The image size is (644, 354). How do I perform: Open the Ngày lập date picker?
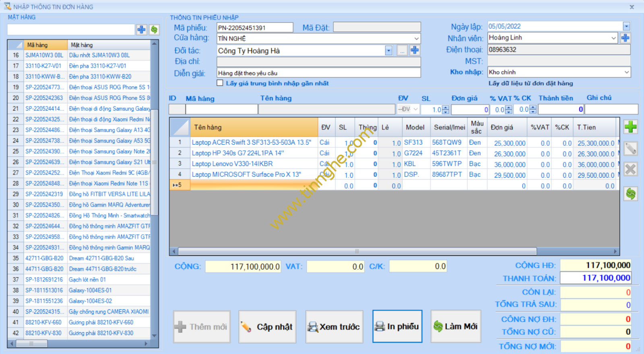(x=626, y=27)
